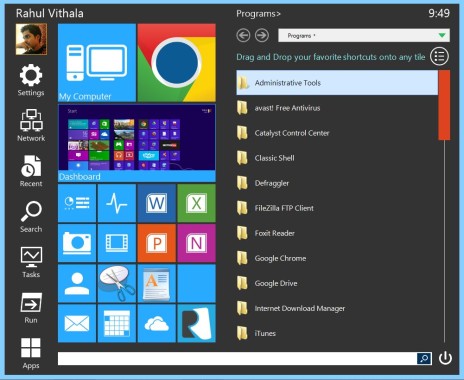Click the Rahul Vithala user name
The width and height of the screenshot is (464, 380).
pyautogui.click(x=50, y=13)
